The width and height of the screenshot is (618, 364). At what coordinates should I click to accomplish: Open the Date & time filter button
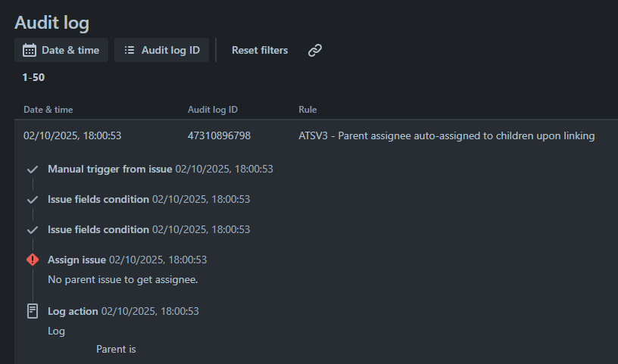[x=61, y=50]
